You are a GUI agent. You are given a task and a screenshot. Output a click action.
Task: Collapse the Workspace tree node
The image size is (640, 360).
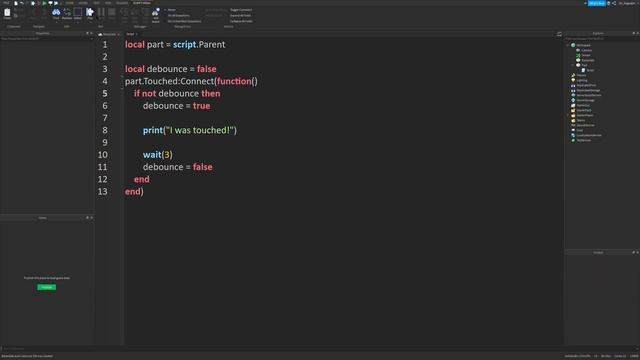tap(568, 45)
